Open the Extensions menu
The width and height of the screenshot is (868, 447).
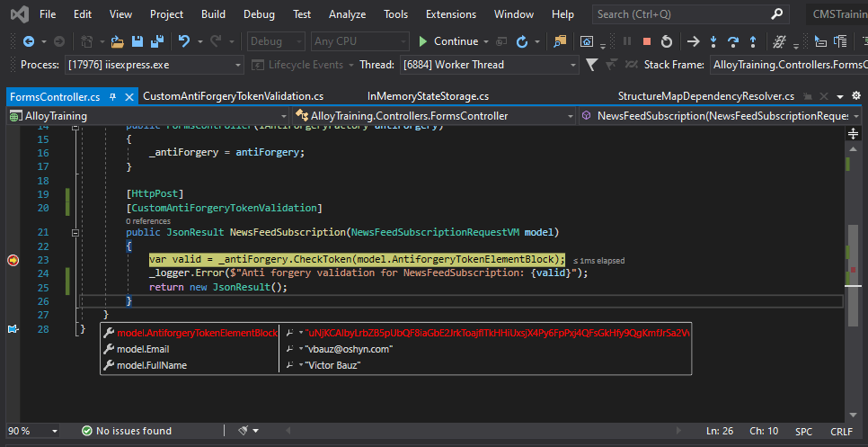(450, 14)
